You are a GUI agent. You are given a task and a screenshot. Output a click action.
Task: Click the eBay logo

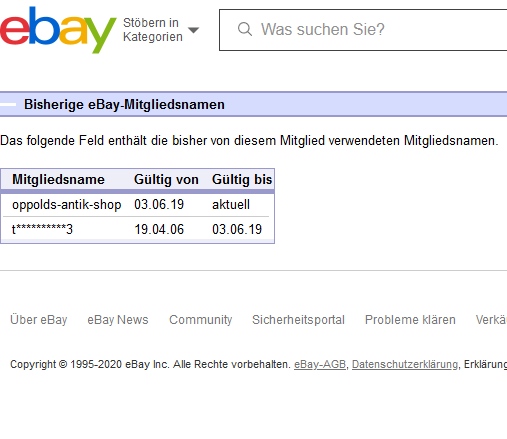tap(58, 29)
